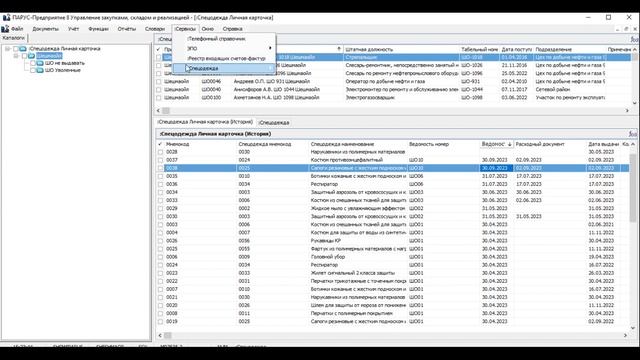The height and width of the screenshot is (360, 640).
Task: Select Перчатки с полимерным покрытием row
Action: (x=393, y=313)
